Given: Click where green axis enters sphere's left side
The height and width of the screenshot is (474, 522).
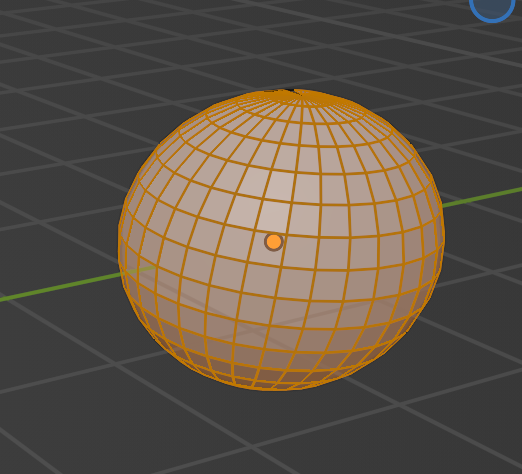Looking at the screenshot, I should point(123,273).
